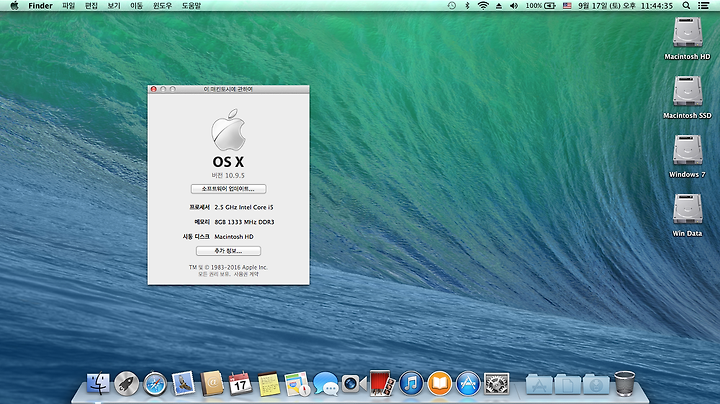Open System Preferences gear icon
This screenshot has width=720, height=404.
(x=496, y=383)
